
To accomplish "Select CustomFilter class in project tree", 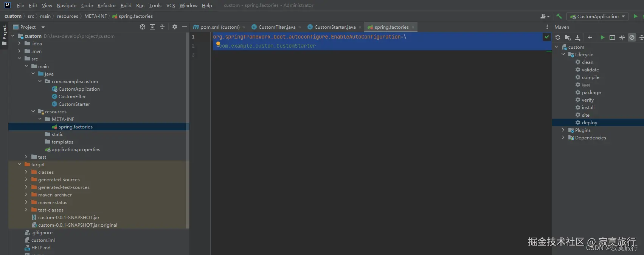I will (72, 96).
